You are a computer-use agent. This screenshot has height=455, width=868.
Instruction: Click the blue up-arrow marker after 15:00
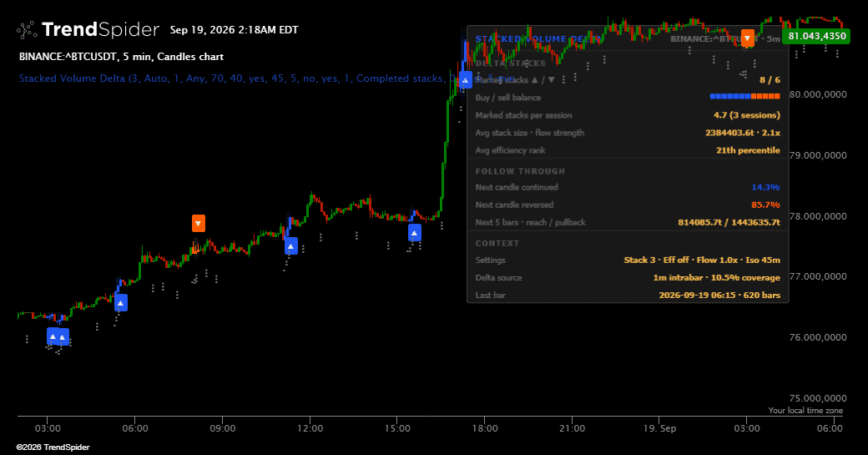click(x=415, y=232)
